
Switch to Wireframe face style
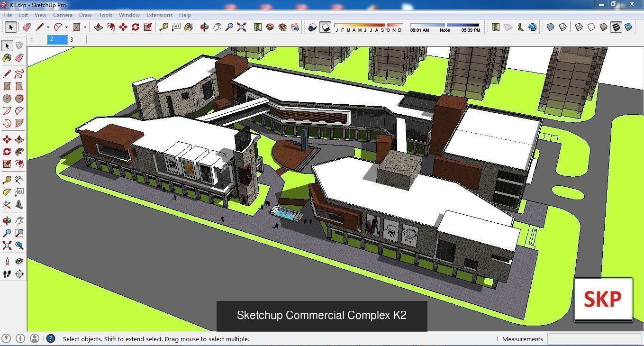579,27
